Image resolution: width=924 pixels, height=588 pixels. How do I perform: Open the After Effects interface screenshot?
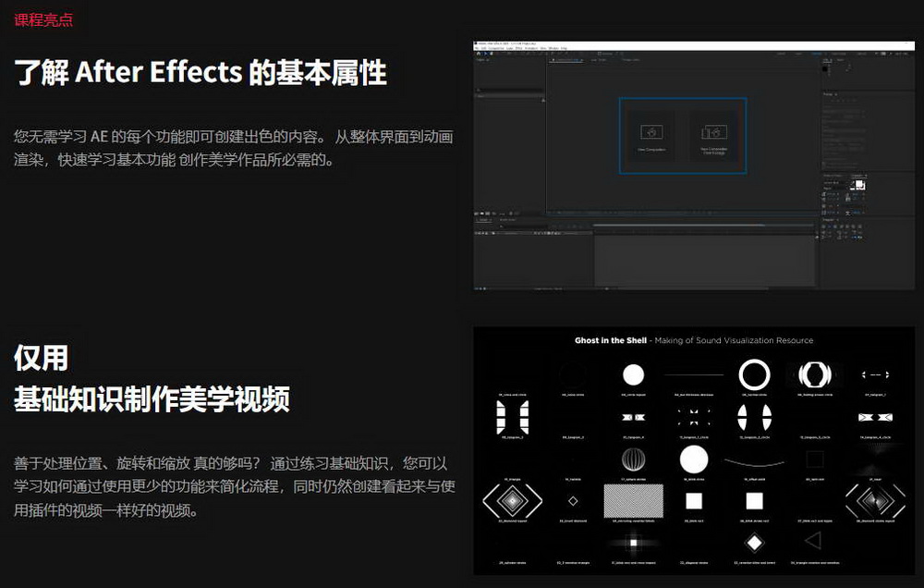694,165
